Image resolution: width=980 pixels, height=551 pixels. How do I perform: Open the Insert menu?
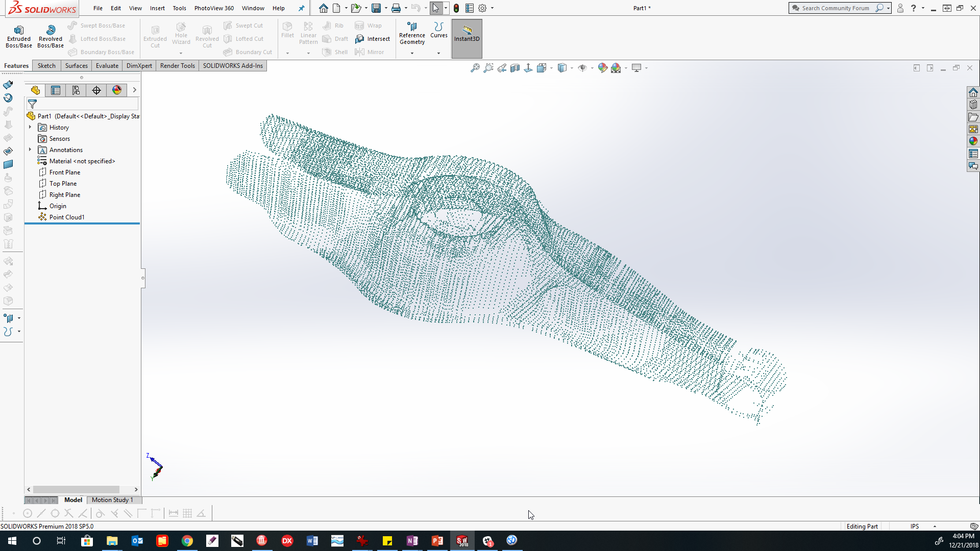(x=157, y=8)
